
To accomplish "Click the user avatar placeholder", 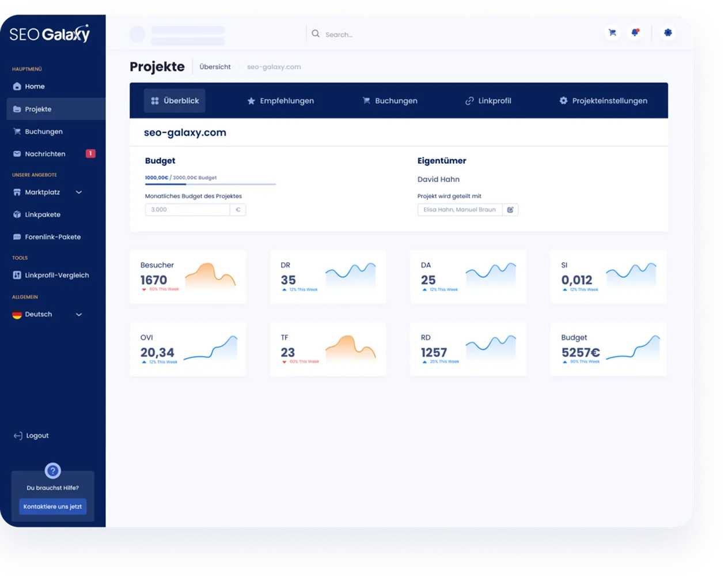I will pos(138,34).
